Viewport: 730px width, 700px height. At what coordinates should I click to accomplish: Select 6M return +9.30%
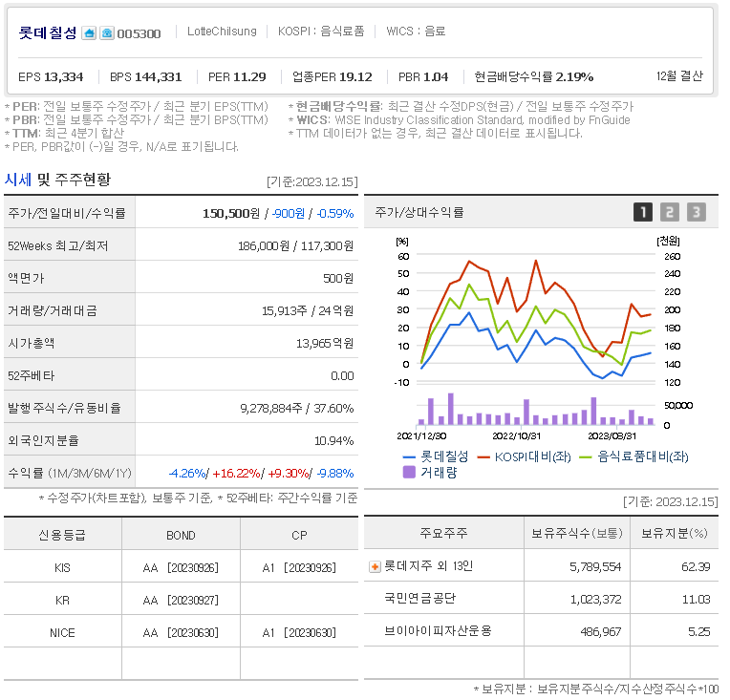click(x=289, y=474)
